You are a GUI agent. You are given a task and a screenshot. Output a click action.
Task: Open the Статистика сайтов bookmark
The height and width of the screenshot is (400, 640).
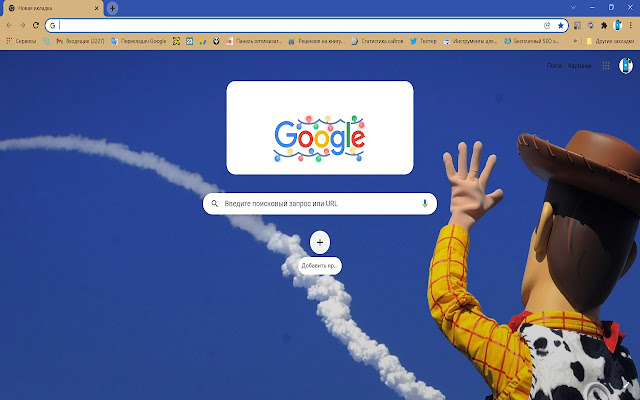(x=378, y=41)
